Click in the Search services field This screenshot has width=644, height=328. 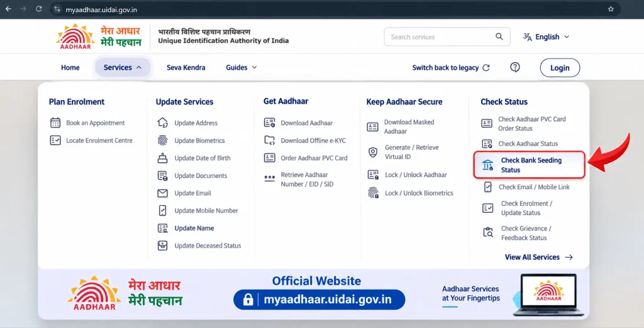tap(447, 37)
